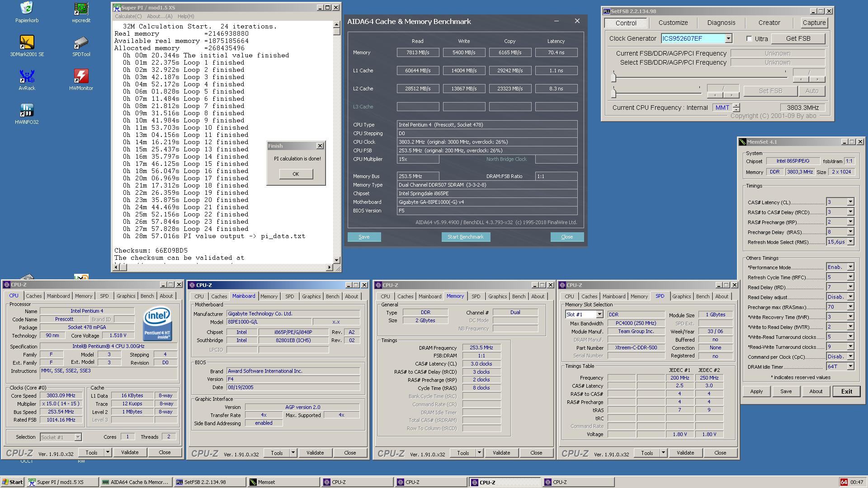
Task: Open the DRAM Idle Timer dropdown in MemSet
Action: (850, 366)
